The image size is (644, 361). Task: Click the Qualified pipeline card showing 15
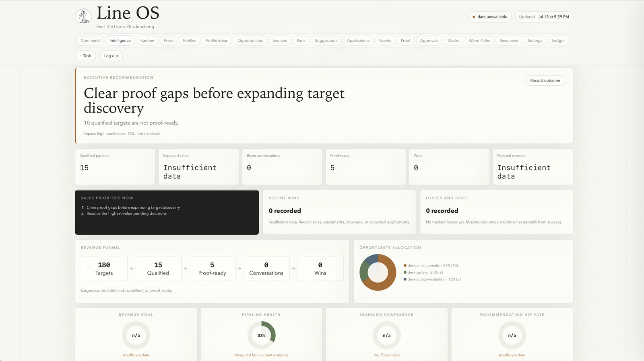click(x=115, y=167)
